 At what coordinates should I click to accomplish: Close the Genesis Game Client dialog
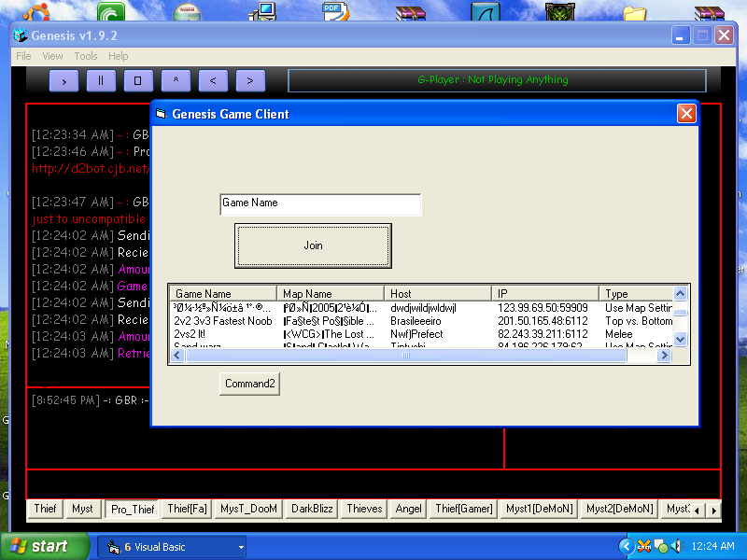pyautogui.click(x=686, y=114)
